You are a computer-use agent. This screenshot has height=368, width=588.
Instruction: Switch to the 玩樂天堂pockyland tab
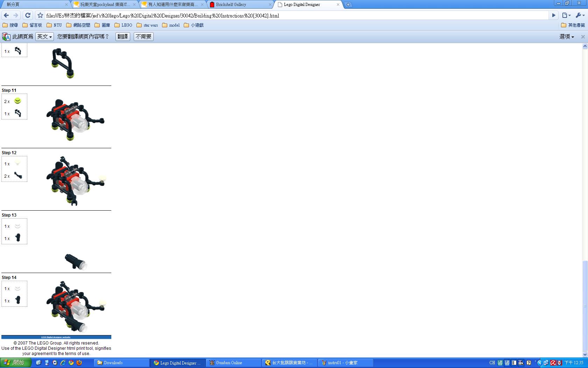105,5
